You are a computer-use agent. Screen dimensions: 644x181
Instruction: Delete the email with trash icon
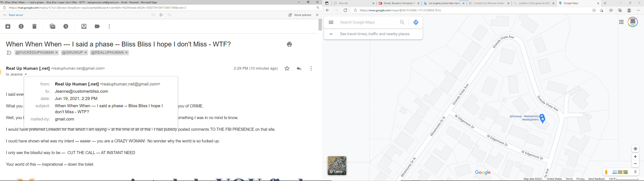pyautogui.click(x=34, y=27)
